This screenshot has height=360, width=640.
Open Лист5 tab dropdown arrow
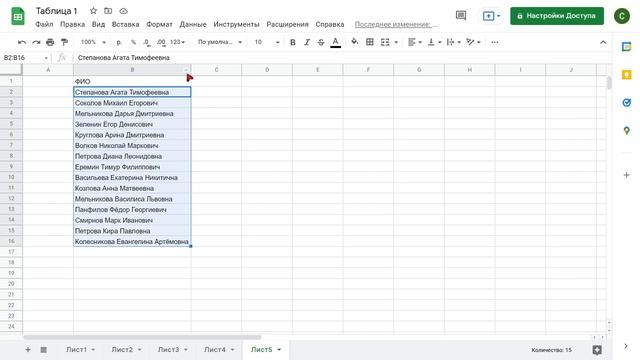279,349
